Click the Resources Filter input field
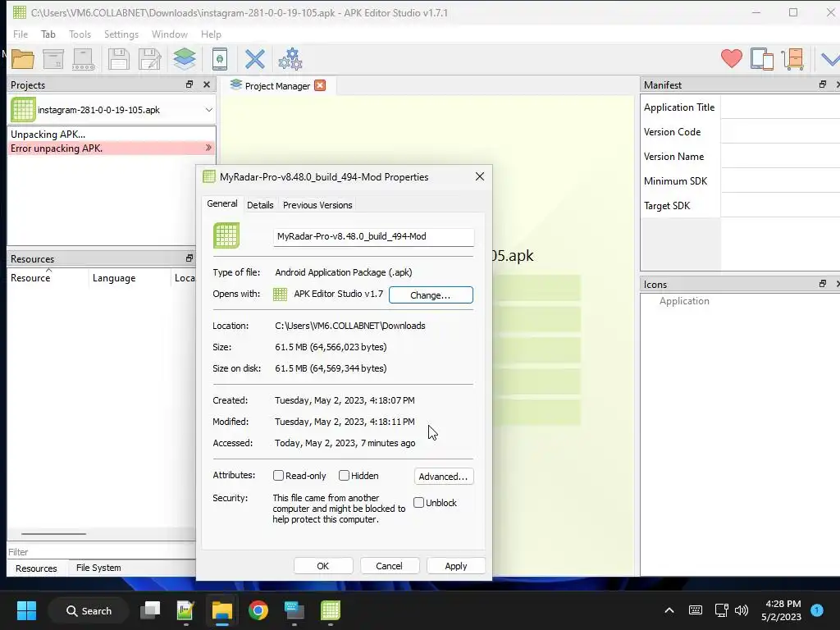 pos(101,552)
